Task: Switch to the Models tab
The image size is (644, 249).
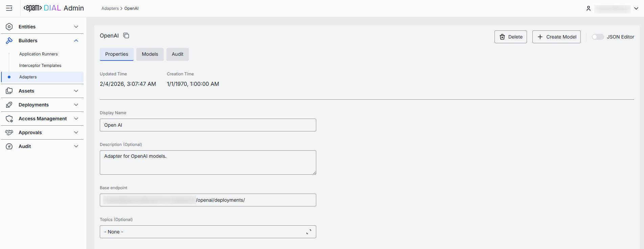Action: click(x=150, y=54)
